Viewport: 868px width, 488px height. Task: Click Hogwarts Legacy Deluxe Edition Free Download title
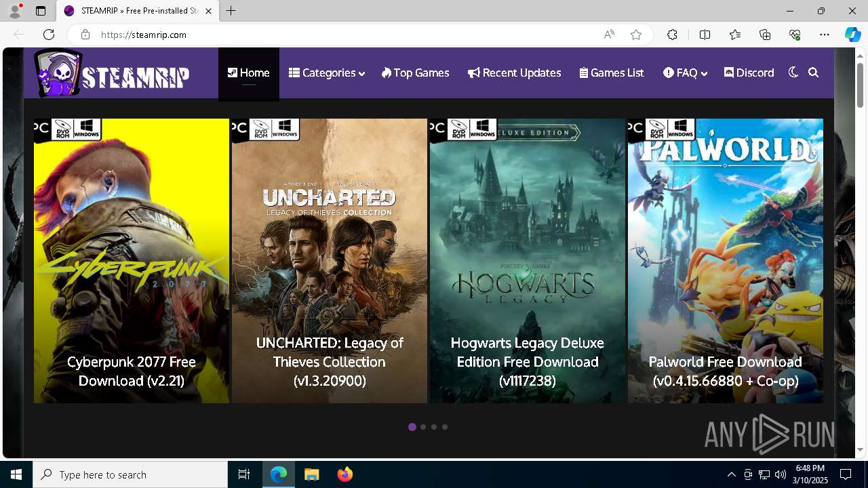pos(528,362)
